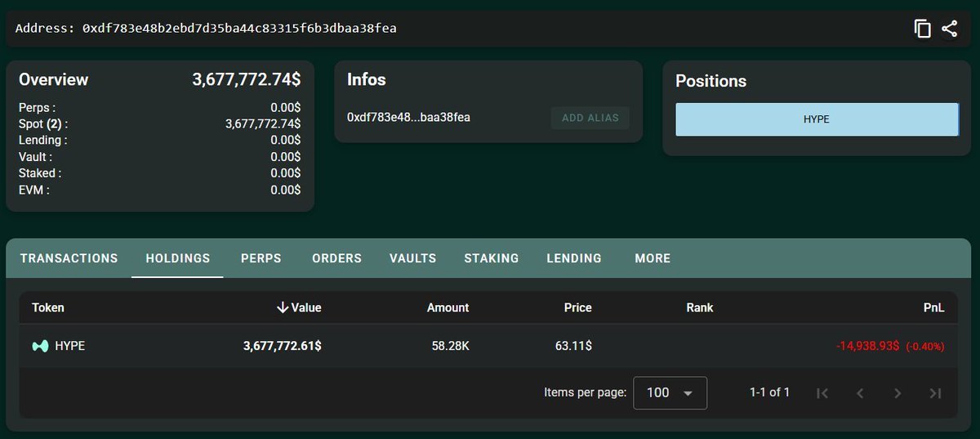
Task: Click the down arrow sort icon on Value
Action: [283, 307]
